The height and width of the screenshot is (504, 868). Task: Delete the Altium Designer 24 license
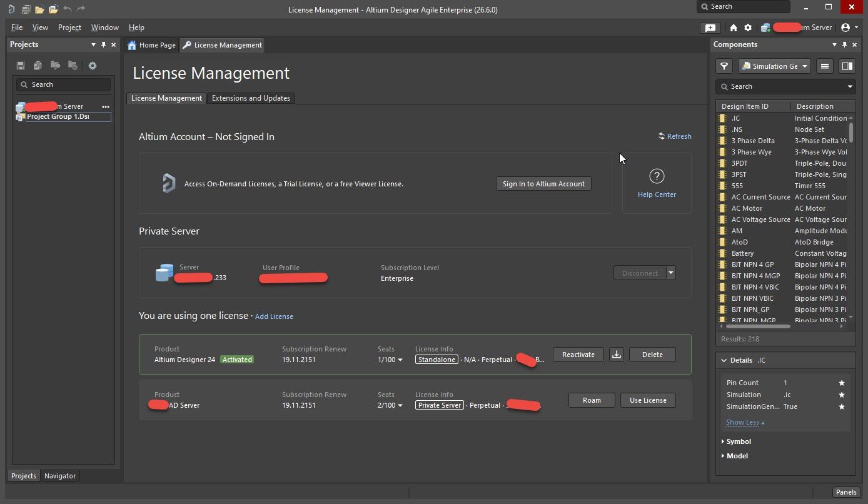point(652,355)
